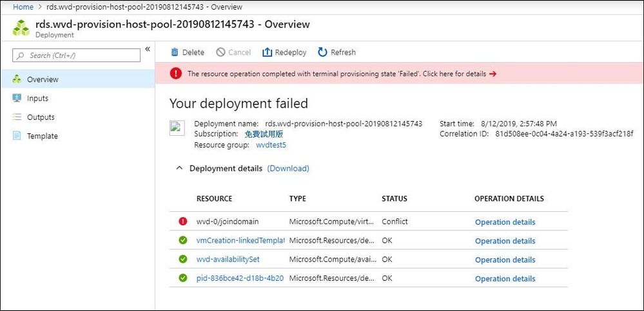Click the Your deployment failed heading
Image resolution: width=644 pixels, height=311 pixels.
239,103
